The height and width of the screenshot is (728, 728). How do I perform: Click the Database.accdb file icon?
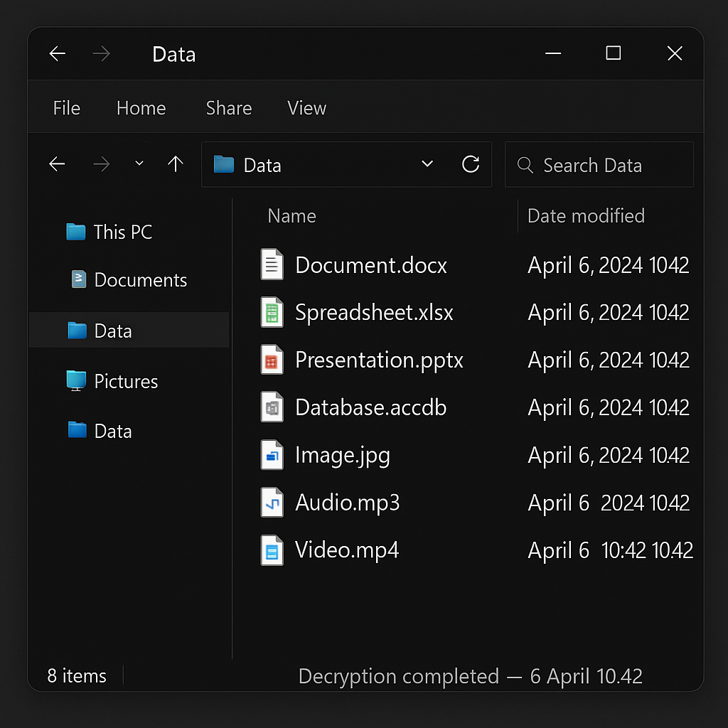pos(272,407)
